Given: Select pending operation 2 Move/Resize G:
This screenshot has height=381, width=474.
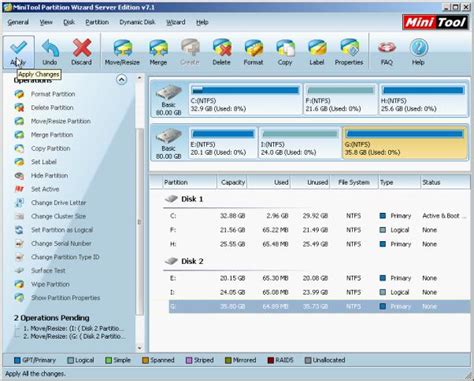Looking at the screenshot, I should (x=74, y=336).
